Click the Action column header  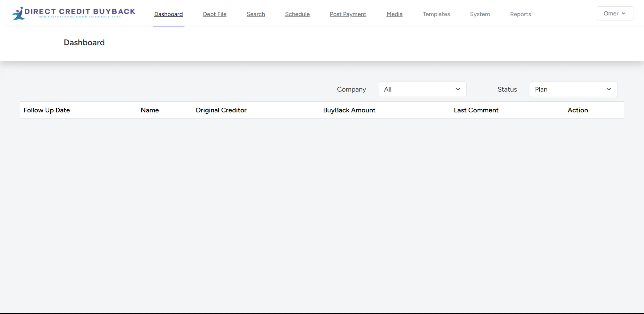pos(578,110)
